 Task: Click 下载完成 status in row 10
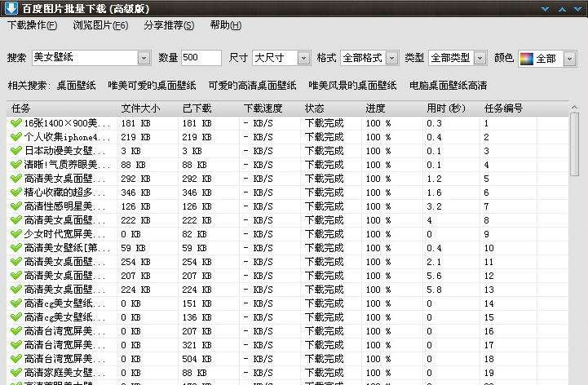coord(325,248)
